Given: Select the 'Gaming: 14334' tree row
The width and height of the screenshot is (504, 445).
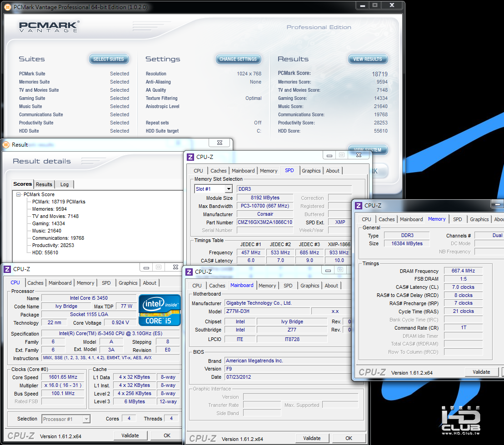Looking at the screenshot, I should tap(49, 223).
